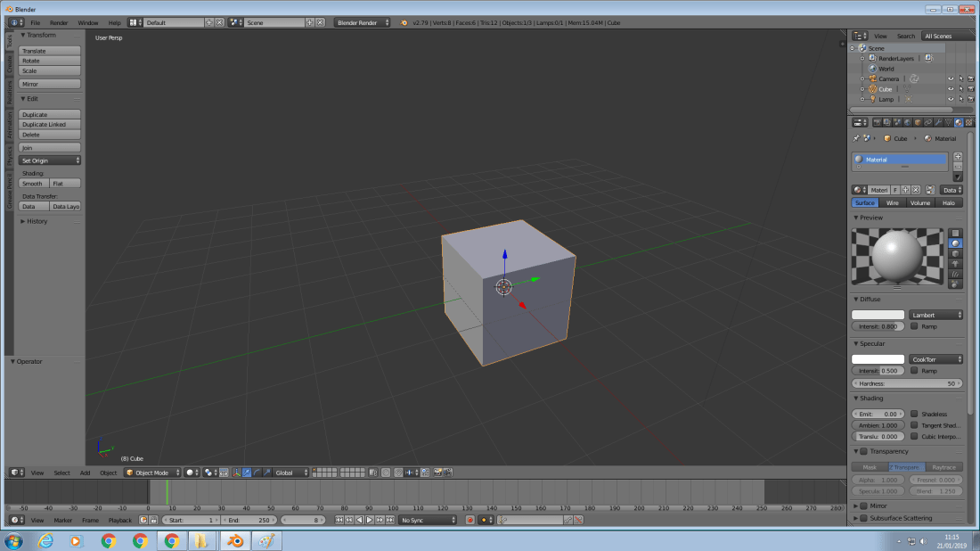Click the Translate button in Tool Shelf
980x551 pixels.
(x=49, y=50)
